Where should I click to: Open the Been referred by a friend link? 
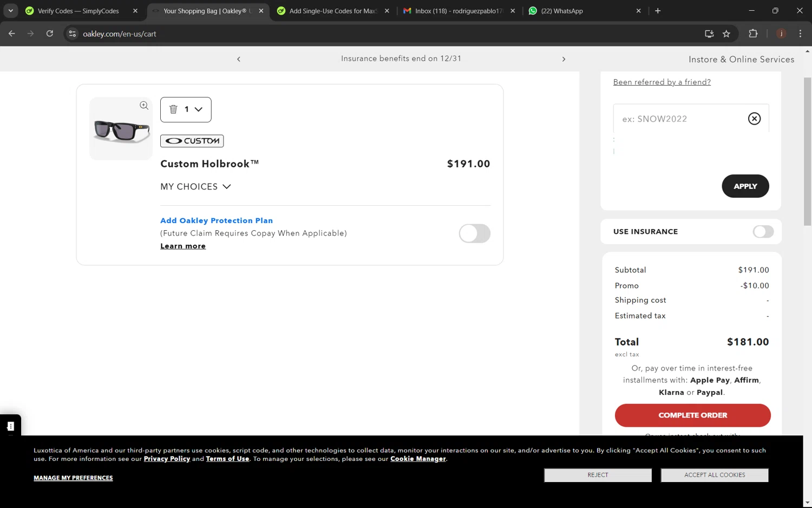(x=662, y=82)
